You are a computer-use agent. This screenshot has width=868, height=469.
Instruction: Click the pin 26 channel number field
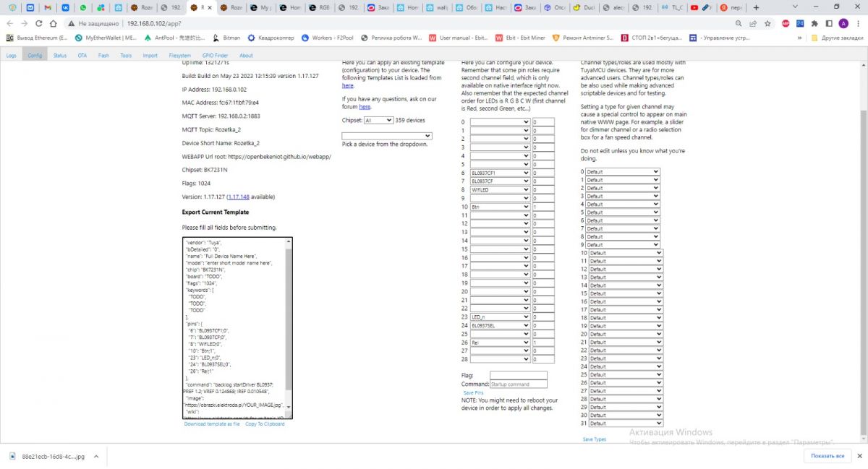(543, 342)
